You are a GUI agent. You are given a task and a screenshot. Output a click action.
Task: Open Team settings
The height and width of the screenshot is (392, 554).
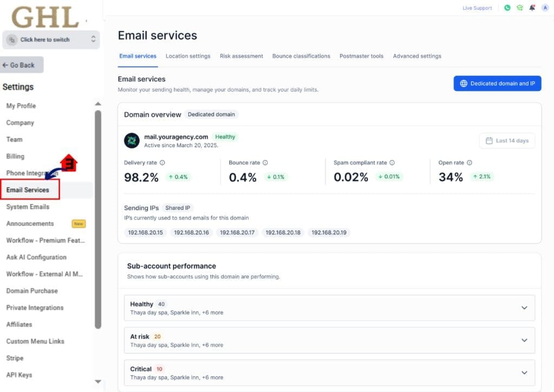14,139
